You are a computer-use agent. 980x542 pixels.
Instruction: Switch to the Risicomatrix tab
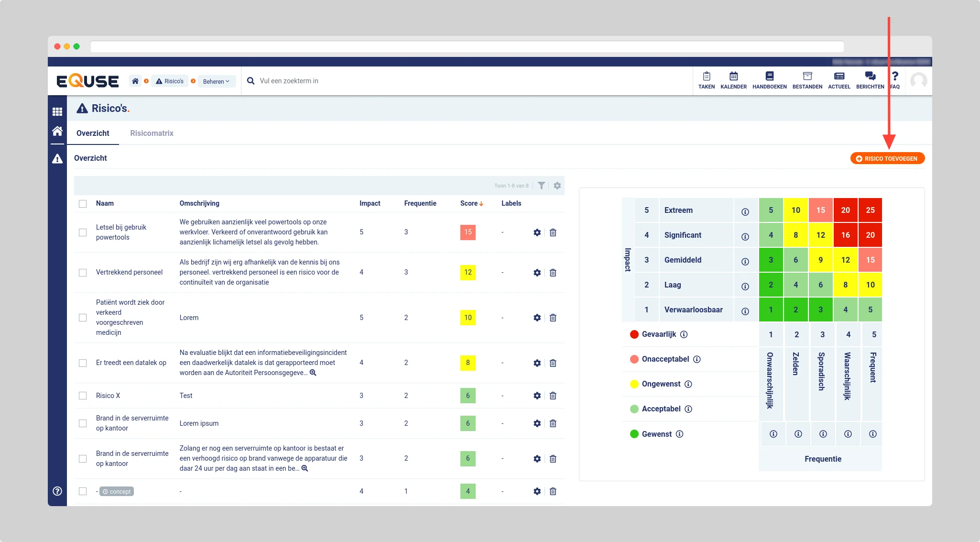(152, 133)
